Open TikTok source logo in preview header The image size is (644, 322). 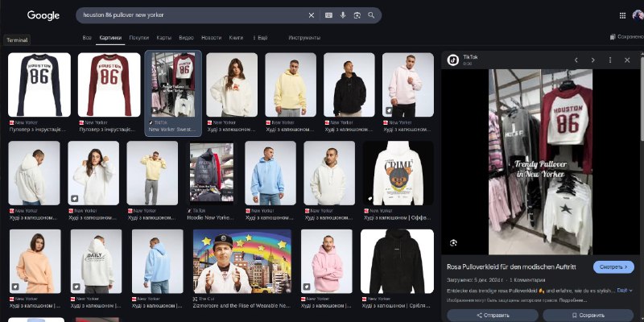click(453, 60)
